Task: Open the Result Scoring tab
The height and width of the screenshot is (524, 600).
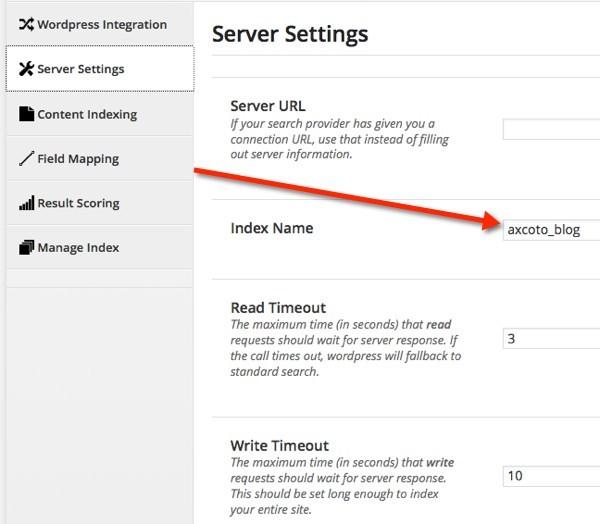Action: pyautogui.click(x=99, y=203)
